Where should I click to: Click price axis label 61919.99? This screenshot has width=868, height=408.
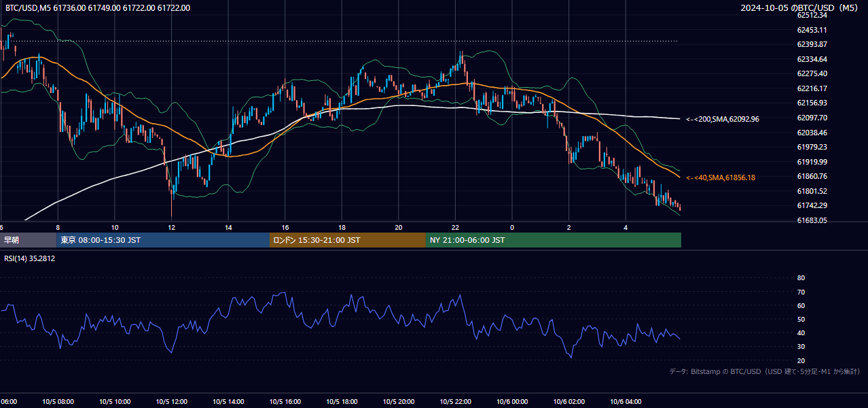(x=812, y=162)
